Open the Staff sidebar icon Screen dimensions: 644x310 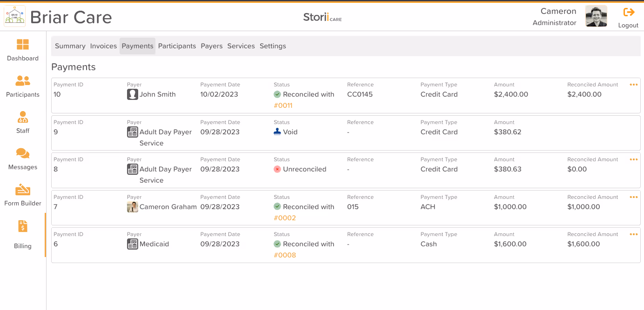pyautogui.click(x=23, y=117)
